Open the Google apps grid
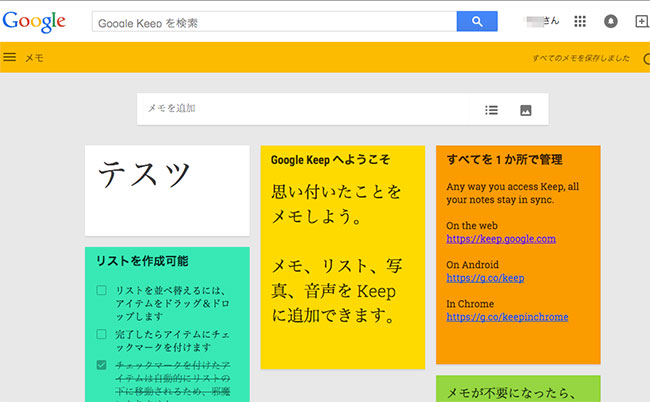Image resolution: width=650 pixels, height=402 pixels. pyautogui.click(x=580, y=21)
